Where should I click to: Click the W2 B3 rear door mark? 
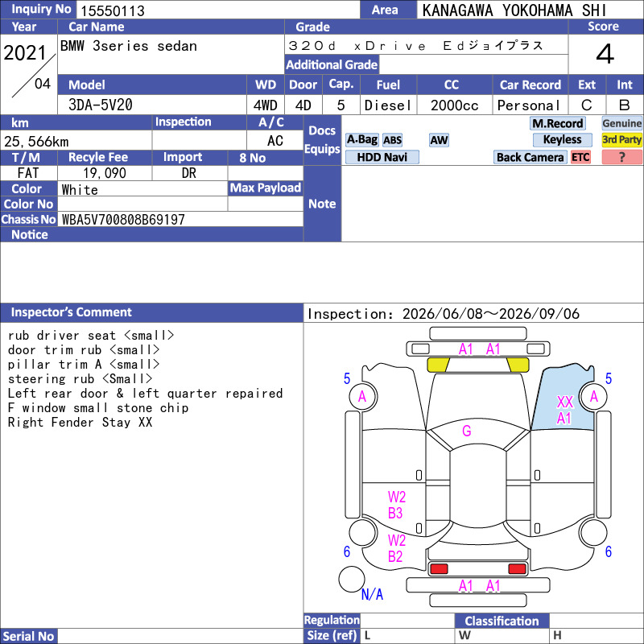pyautogui.click(x=396, y=506)
